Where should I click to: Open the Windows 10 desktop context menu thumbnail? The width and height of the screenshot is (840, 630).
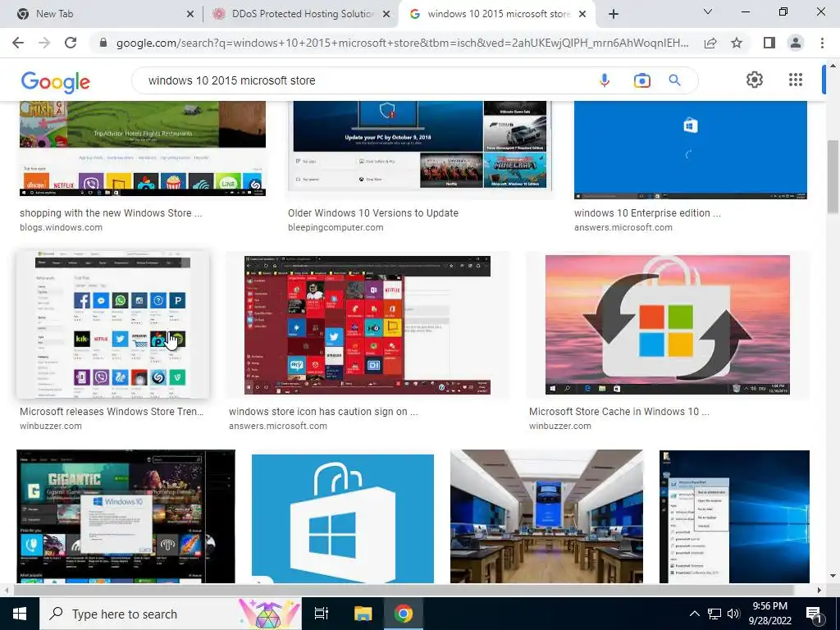pyautogui.click(x=734, y=517)
